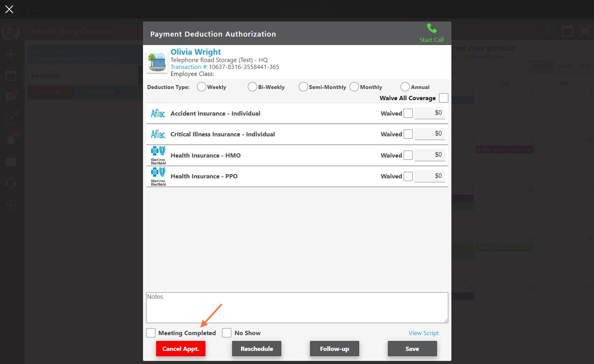
Task: Click logout icon in background sidebar
Action: click(11, 205)
